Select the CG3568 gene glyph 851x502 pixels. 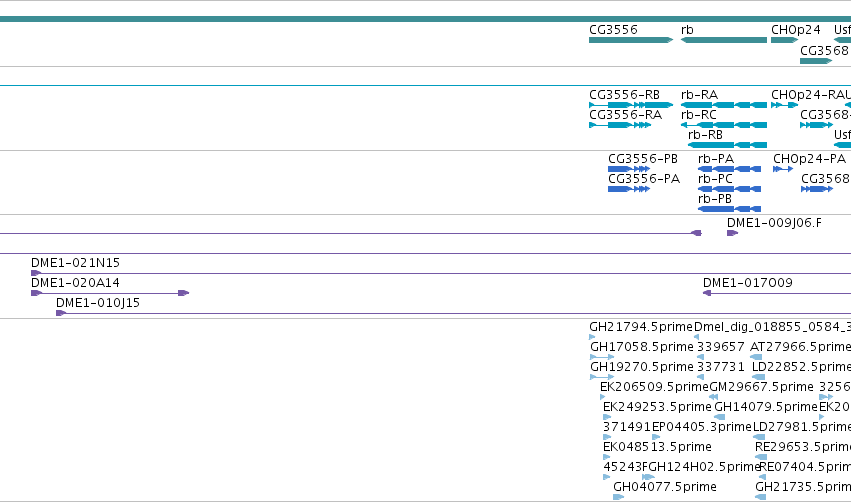(x=816, y=61)
